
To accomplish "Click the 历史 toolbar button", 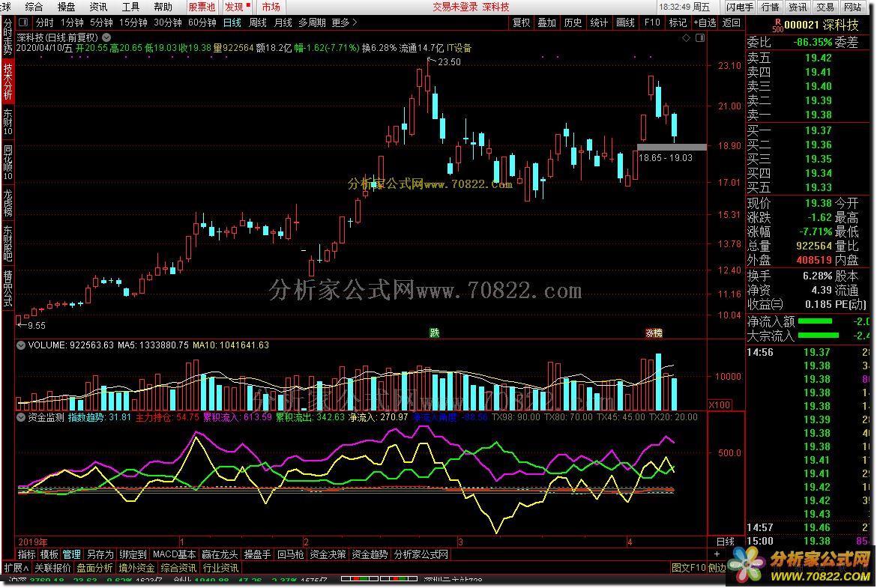I will pos(573,22).
